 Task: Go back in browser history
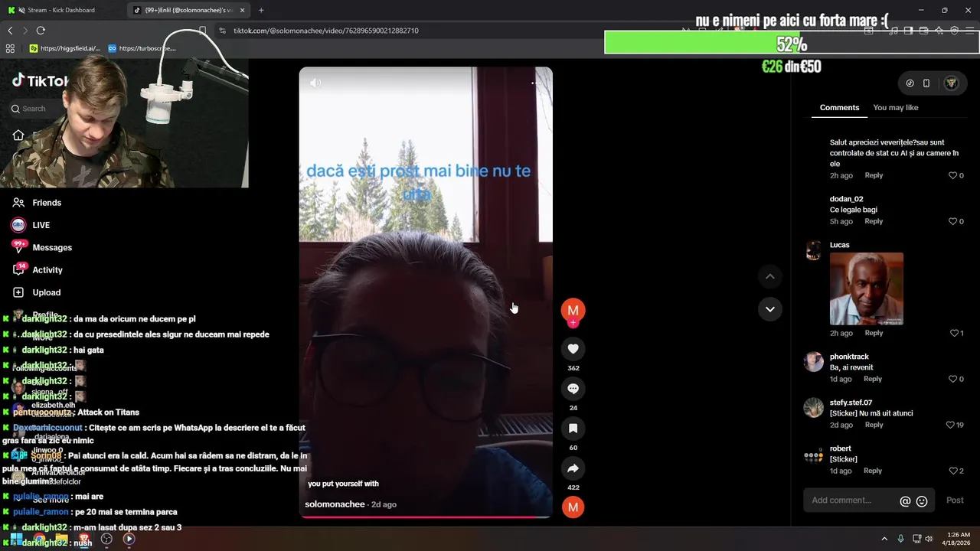[x=10, y=31]
